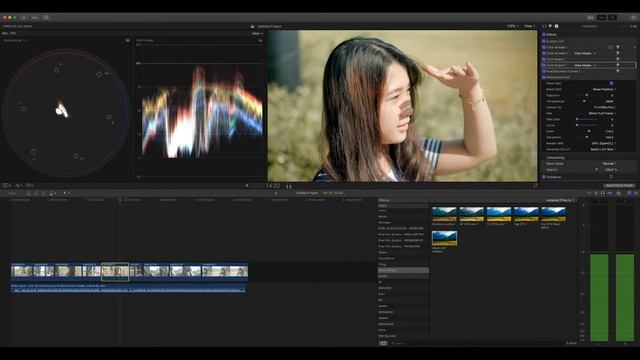Disable all Effects checkbox in inspector
This screenshot has height=360, width=640.
tap(544, 35)
